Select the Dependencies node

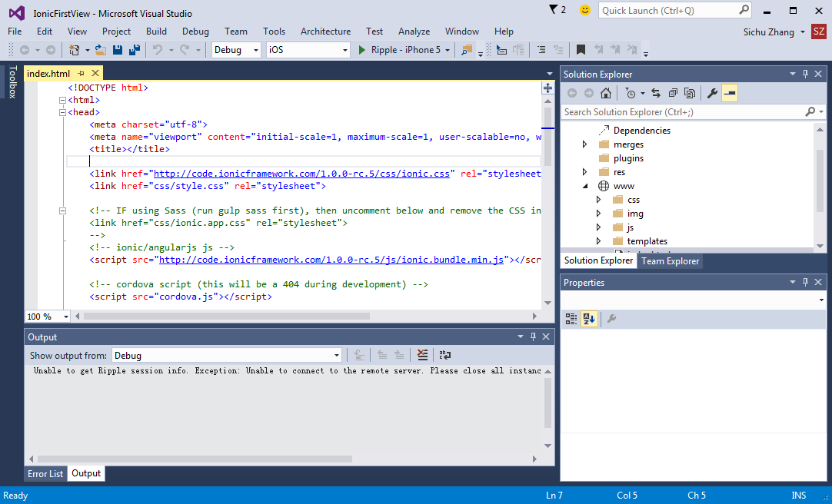pos(641,131)
